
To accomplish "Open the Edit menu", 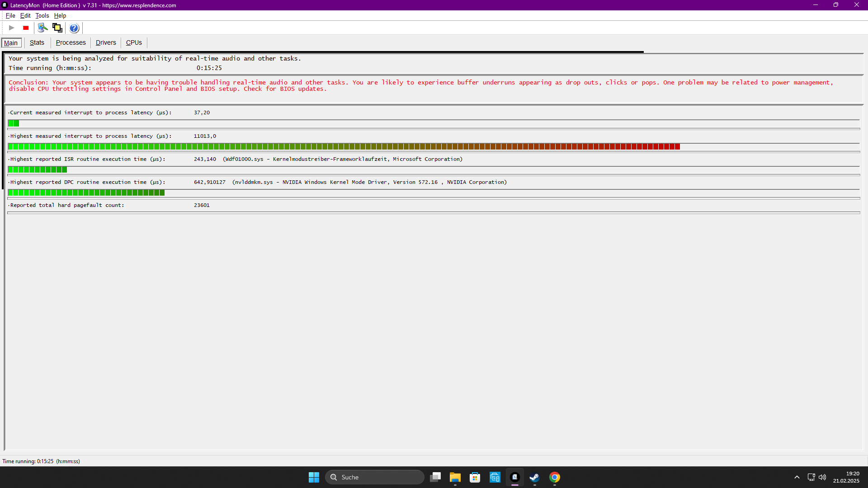I will tap(25, 15).
